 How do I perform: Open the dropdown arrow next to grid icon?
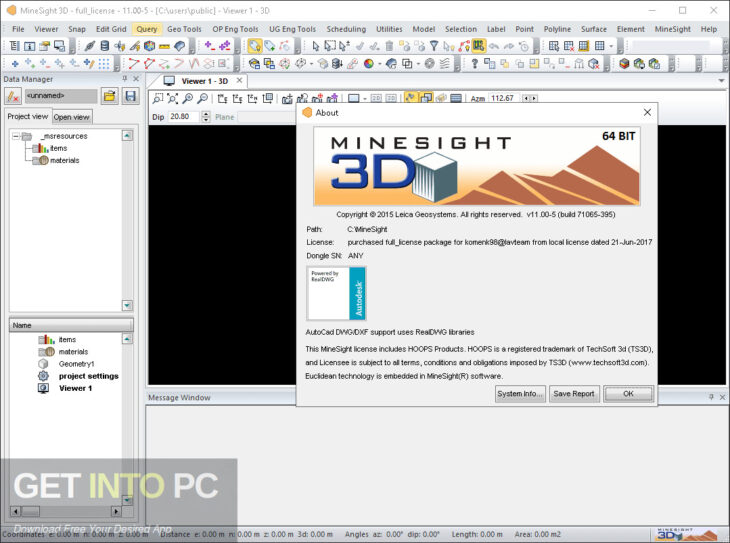coord(611,46)
